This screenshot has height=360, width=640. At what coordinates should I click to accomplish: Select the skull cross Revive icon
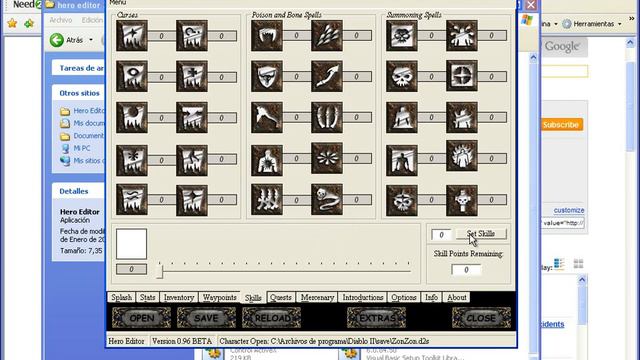point(462,200)
